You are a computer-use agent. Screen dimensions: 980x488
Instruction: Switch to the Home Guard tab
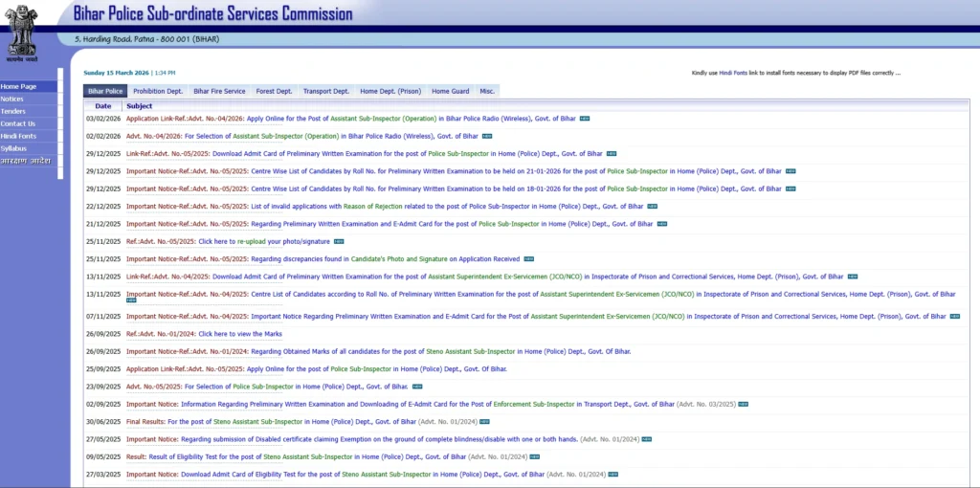coord(451,91)
